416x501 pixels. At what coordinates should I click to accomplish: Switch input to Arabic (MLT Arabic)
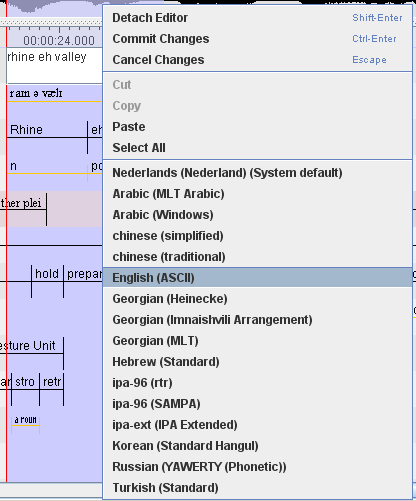pyautogui.click(x=257, y=194)
